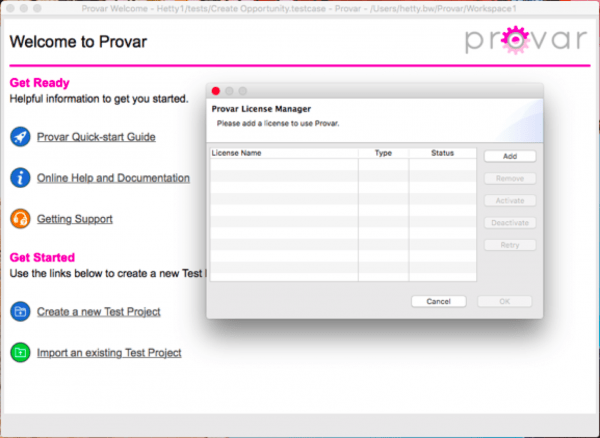This screenshot has height=438, width=600.
Task: Click the Type column header
Action: pyautogui.click(x=383, y=153)
